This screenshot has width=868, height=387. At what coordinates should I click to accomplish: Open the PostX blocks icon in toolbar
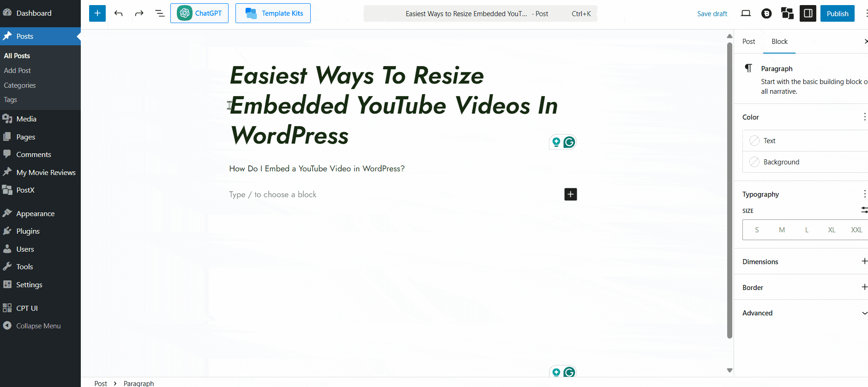point(787,13)
